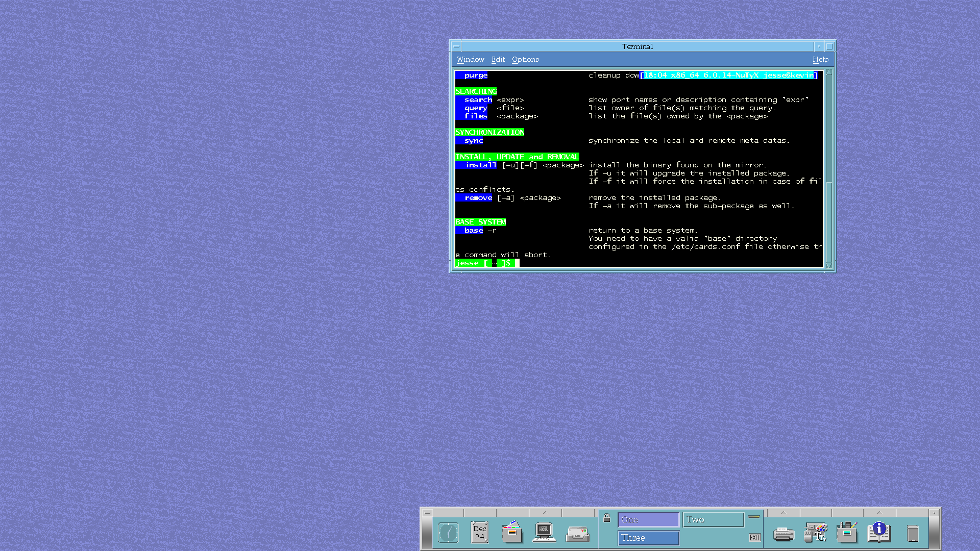Click the front panel minimize button at right

pyautogui.click(x=934, y=513)
